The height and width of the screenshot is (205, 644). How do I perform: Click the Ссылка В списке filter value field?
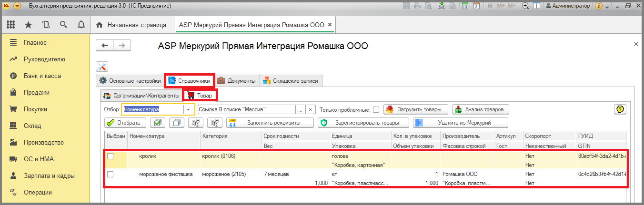246,109
